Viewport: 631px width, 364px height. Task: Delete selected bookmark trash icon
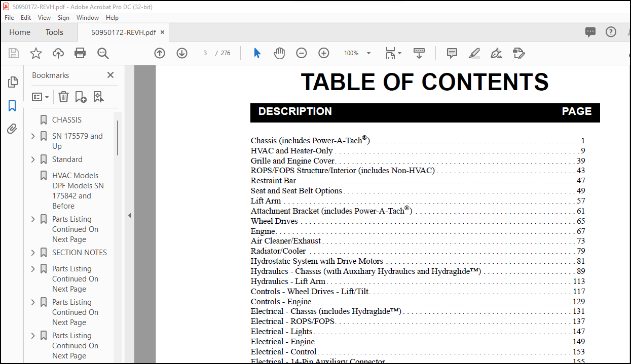[x=63, y=97]
